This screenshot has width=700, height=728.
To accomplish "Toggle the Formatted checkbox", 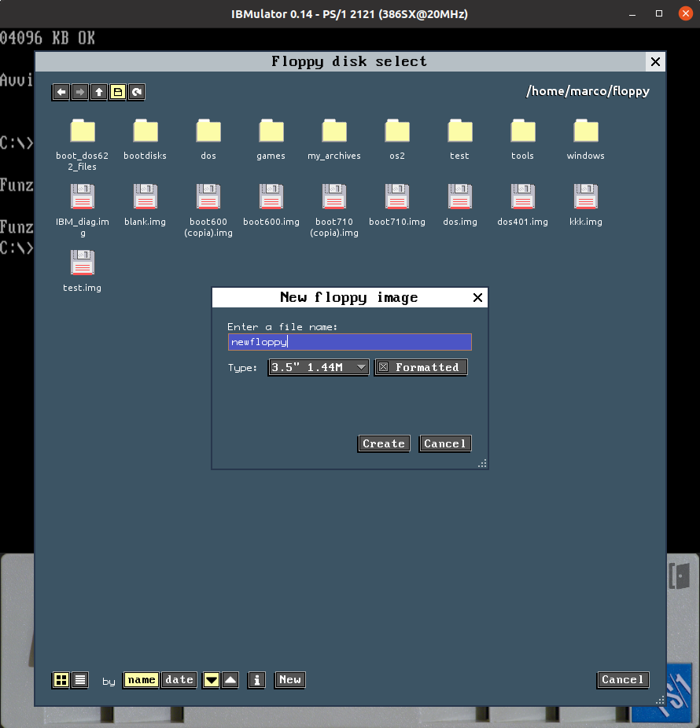I will click(x=421, y=368).
